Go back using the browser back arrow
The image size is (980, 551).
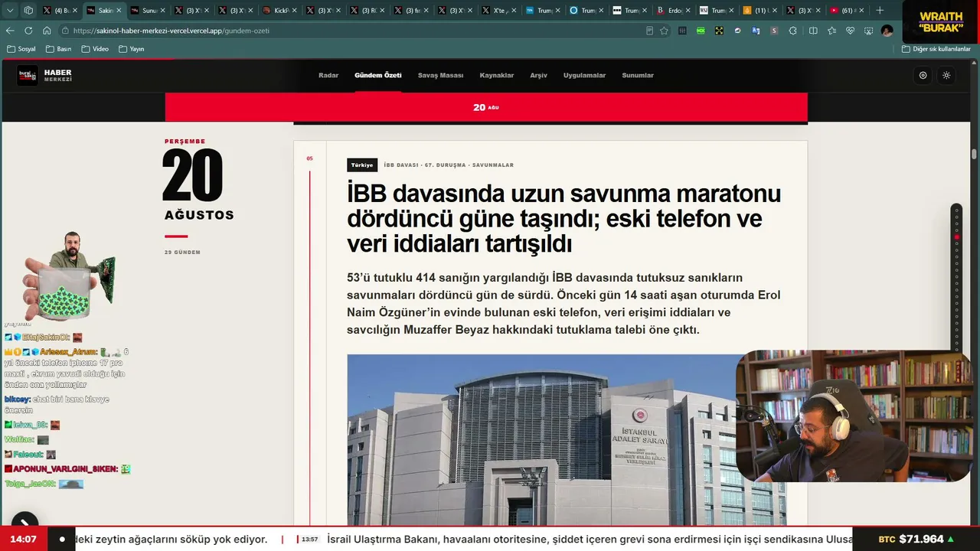pos(10,31)
